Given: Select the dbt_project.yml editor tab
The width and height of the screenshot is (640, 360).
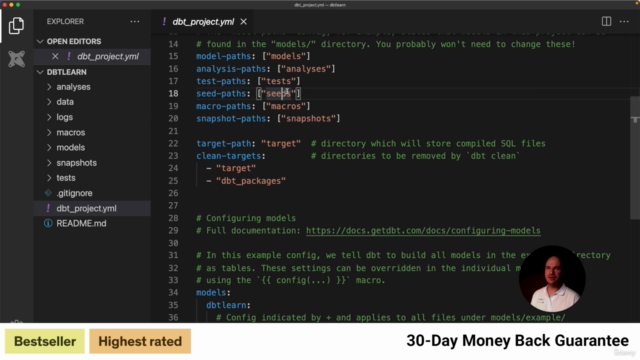Looking at the screenshot, I should click(x=203, y=22).
